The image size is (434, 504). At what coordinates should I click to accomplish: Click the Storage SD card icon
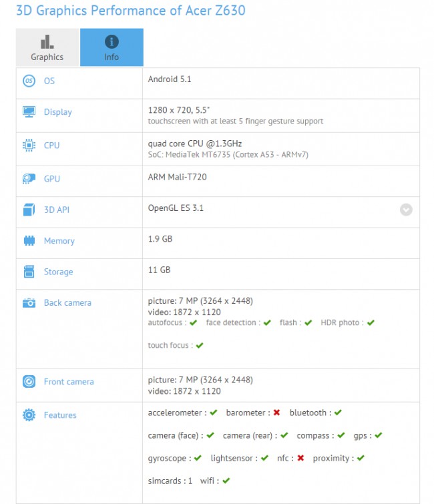point(29,272)
